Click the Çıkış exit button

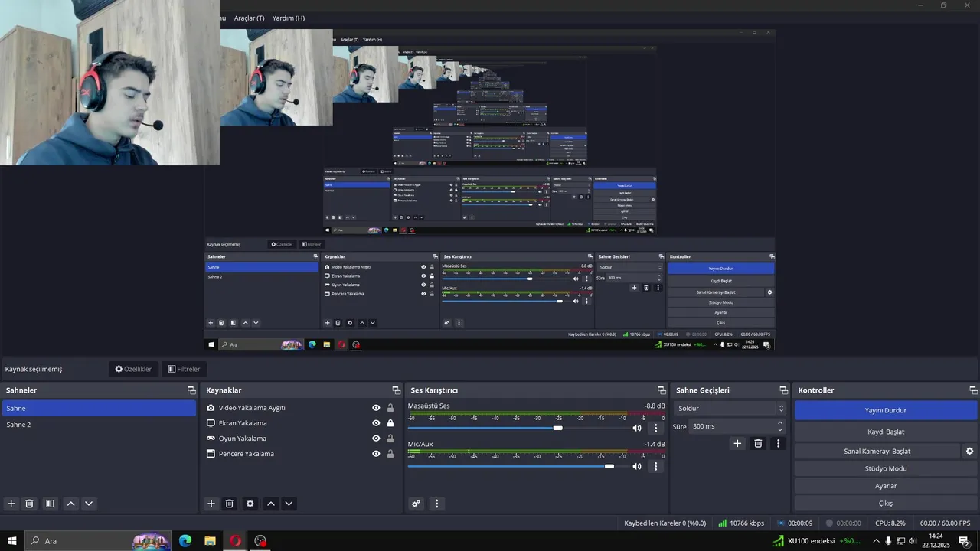tap(886, 504)
